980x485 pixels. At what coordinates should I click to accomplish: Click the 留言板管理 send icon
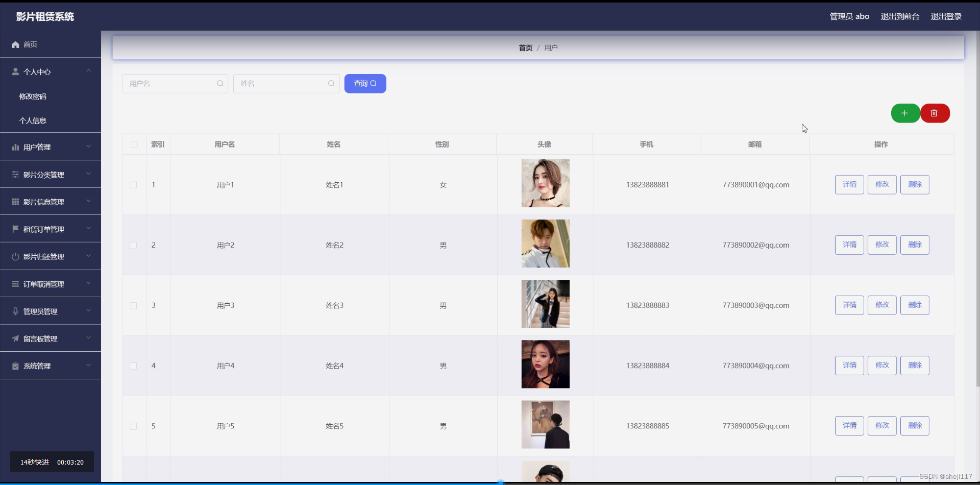(x=15, y=338)
